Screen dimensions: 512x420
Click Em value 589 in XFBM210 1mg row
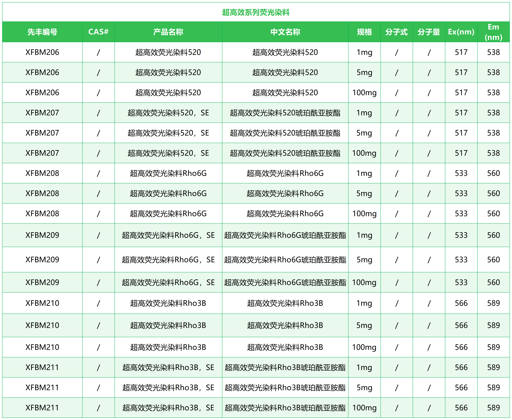[x=493, y=303]
